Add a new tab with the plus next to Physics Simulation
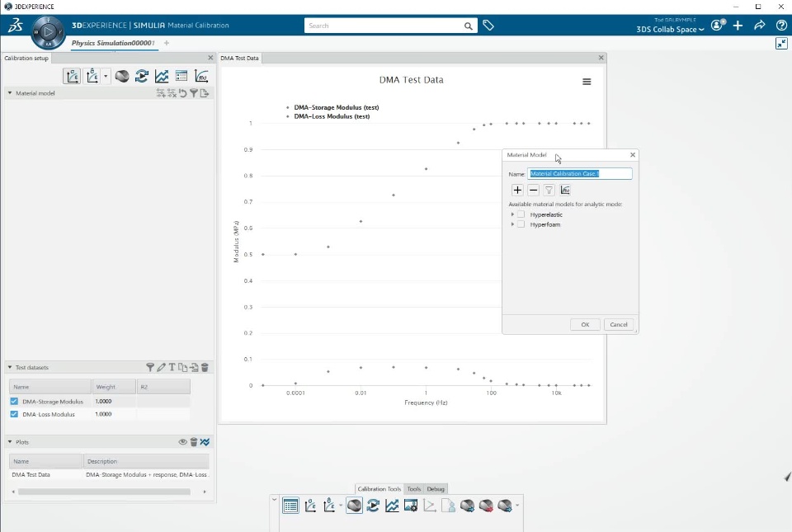Screen dimensions: 792x532 point(166,43)
